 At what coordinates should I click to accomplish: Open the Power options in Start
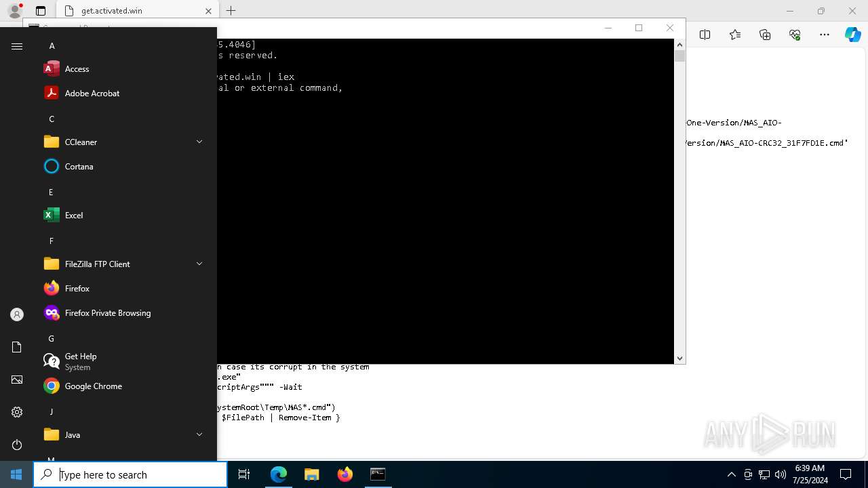point(17,445)
